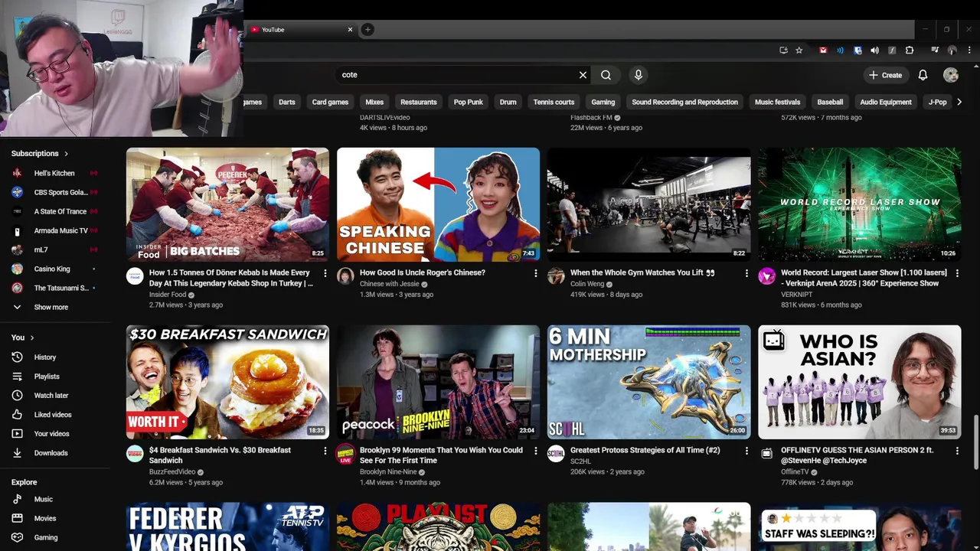Select the Card games filter chip

(330, 102)
